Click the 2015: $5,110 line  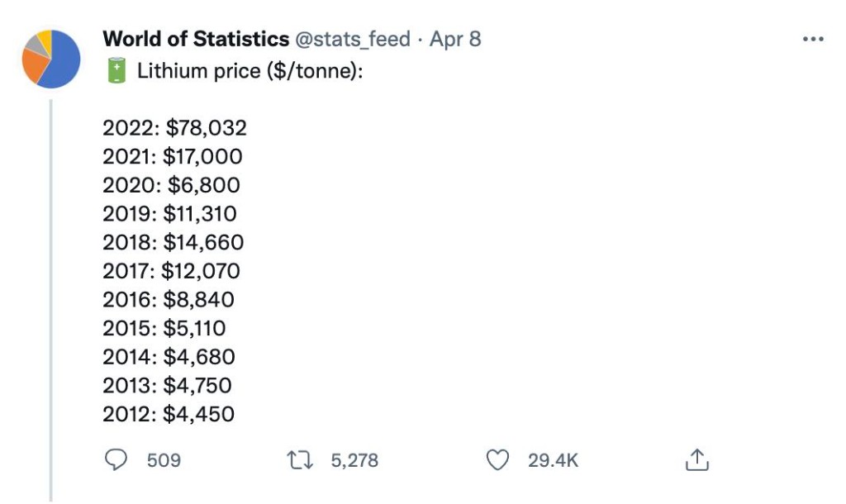(164, 328)
